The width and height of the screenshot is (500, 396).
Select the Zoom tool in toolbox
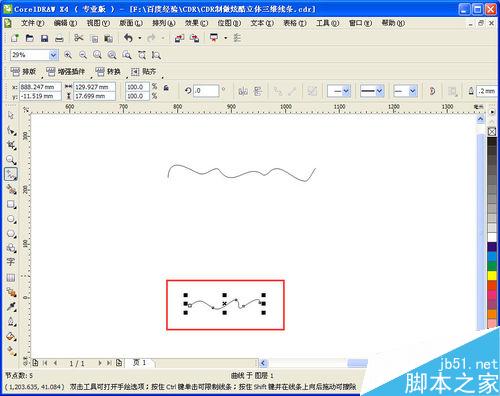click(x=11, y=160)
